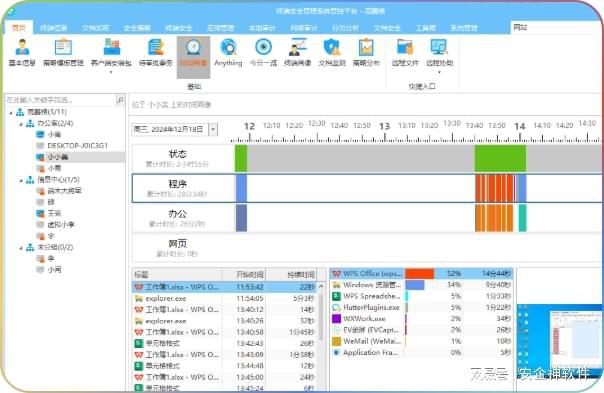Click the FlutterPlugins.exe app icon

point(336,307)
